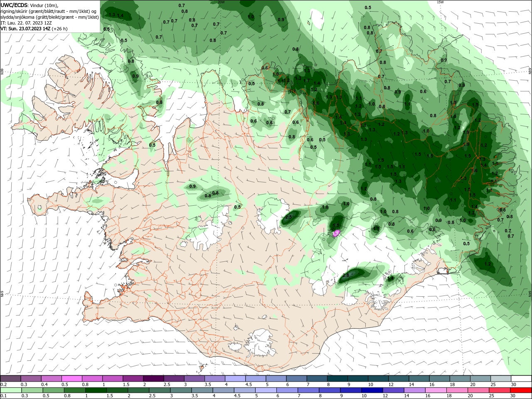Click the 2.5 precipitation value on the map
This screenshot has height=399, width=532.
click(288, 217)
